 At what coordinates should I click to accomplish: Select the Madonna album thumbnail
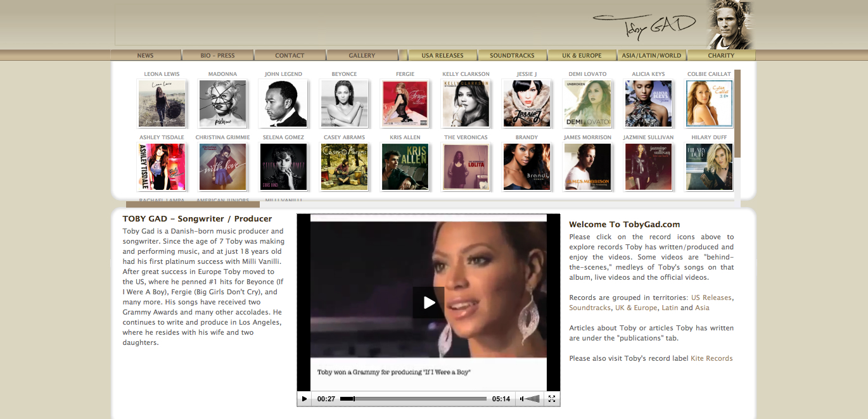pos(223,104)
